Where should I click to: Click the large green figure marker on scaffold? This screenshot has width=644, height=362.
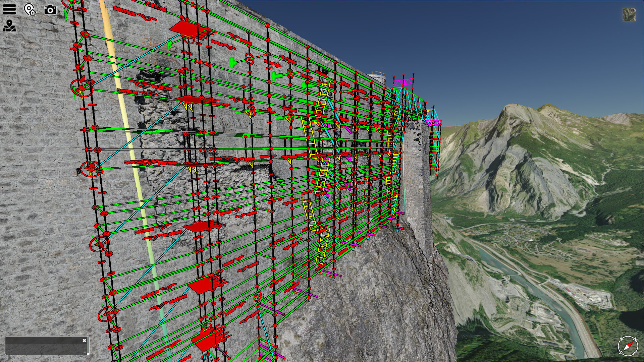[232, 62]
